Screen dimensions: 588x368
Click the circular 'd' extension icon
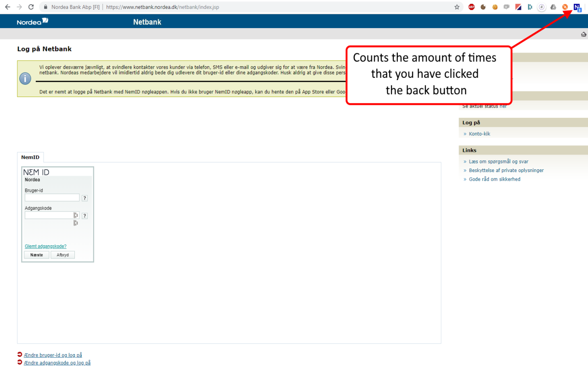pos(542,7)
